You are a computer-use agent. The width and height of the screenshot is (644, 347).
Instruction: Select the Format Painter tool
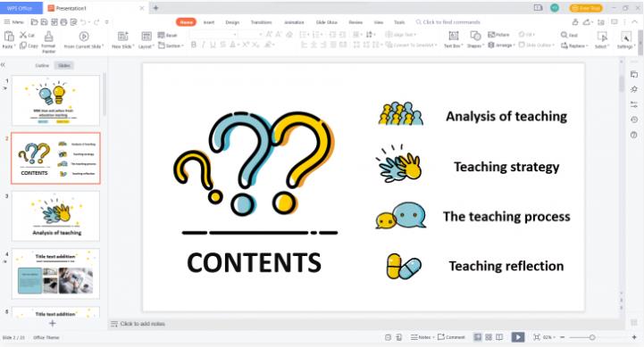click(x=48, y=42)
